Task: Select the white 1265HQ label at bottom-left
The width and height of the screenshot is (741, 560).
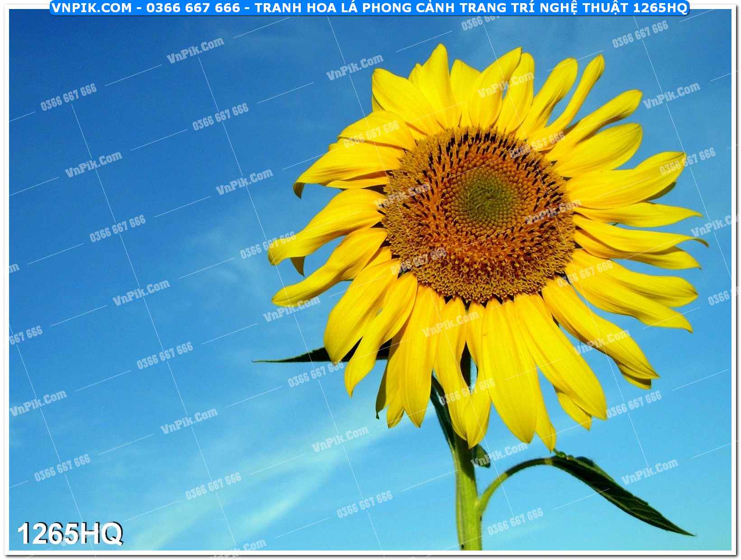Action: [70, 533]
